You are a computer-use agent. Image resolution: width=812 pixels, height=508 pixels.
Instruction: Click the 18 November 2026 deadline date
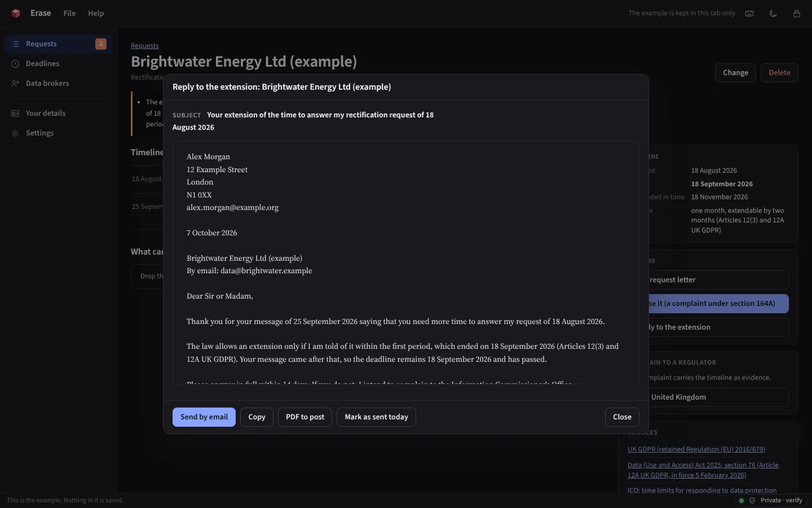click(720, 197)
